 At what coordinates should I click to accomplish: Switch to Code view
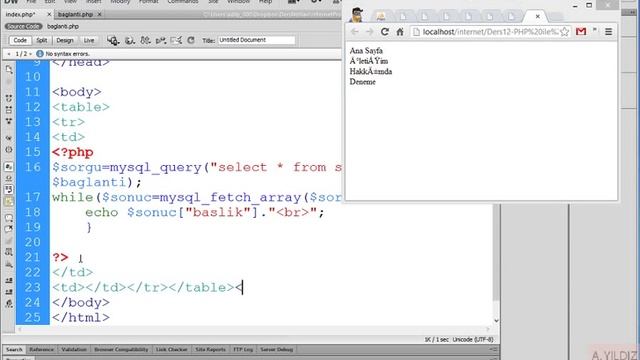point(20,40)
